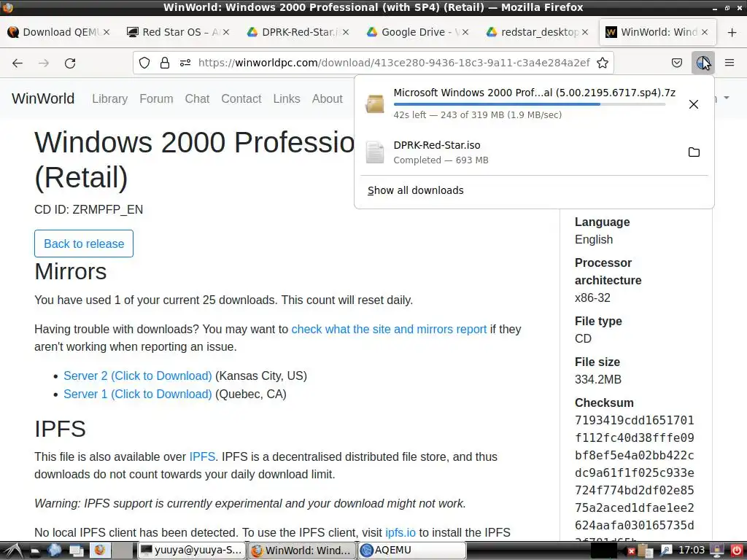
Task: Click the taskbar clock 17:03
Action: click(x=692, y=551)
